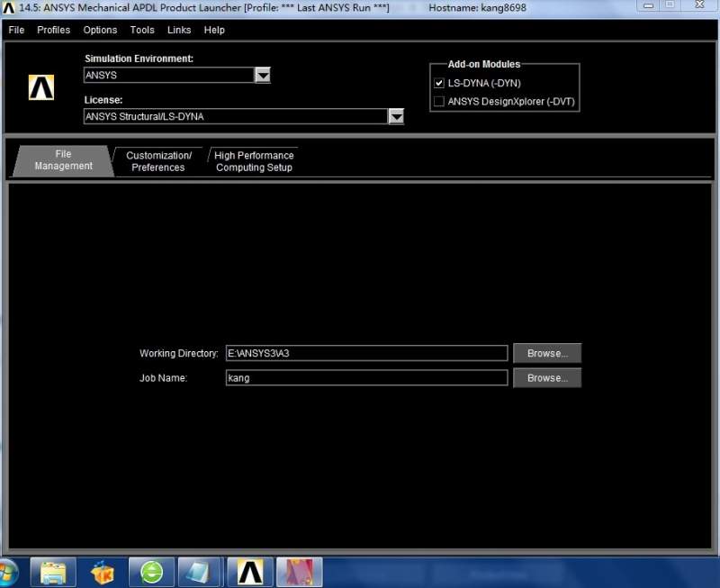
Task: Maximize the ANSYS launcher window
Action: pos(670,5)
